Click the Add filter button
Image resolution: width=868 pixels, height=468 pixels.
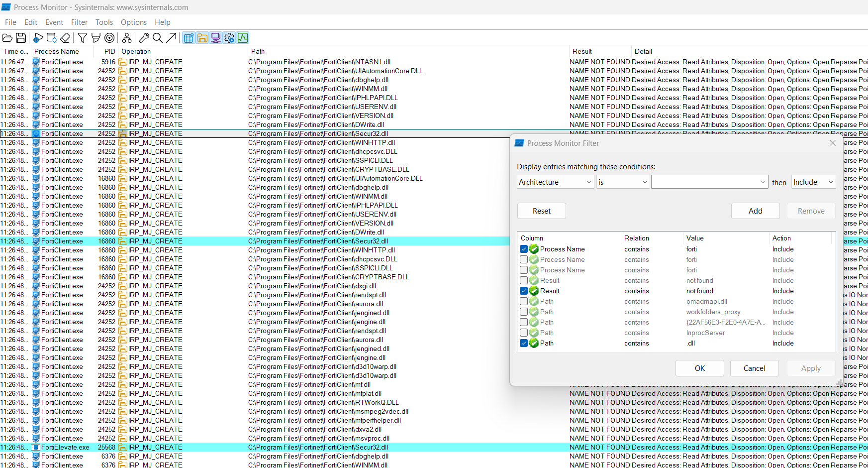point(755,211)
